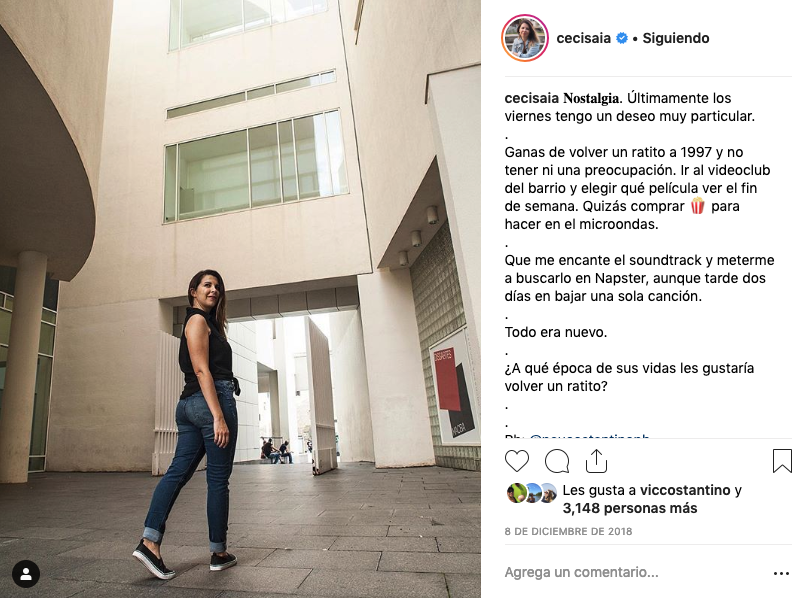Open cecisaia's profile picture story
The width and height of the screenshot is (795, 598).
pos(525,38)
